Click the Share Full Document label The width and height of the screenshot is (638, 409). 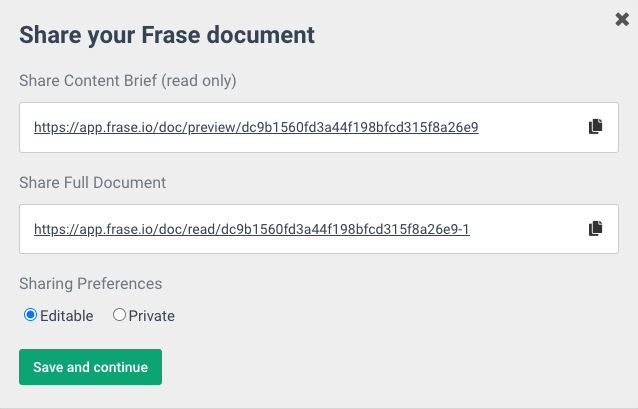pos(92,183)
